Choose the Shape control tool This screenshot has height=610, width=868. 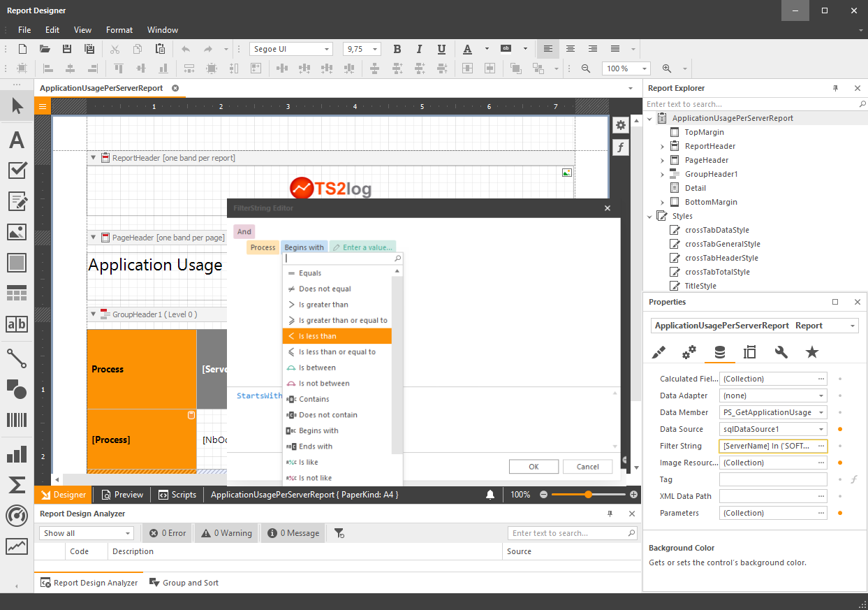(17, 388)
